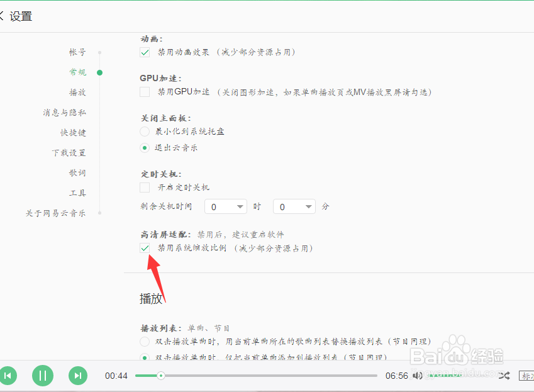Click the GPU加速 heading

(160, 78)
